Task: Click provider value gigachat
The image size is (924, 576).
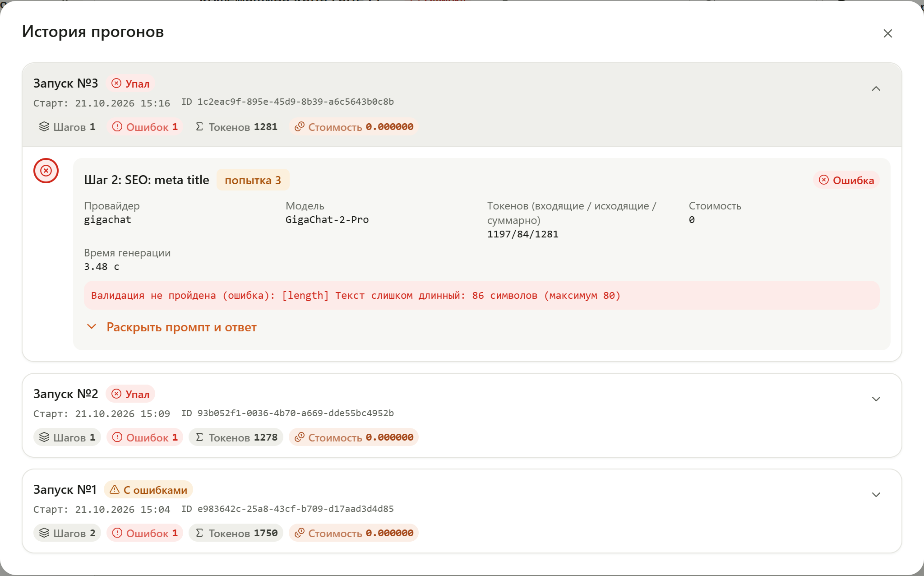Action: click(x=107, y=220)
